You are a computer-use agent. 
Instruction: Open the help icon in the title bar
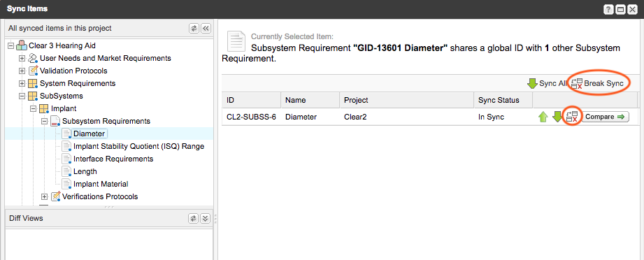tap(608, 9)
